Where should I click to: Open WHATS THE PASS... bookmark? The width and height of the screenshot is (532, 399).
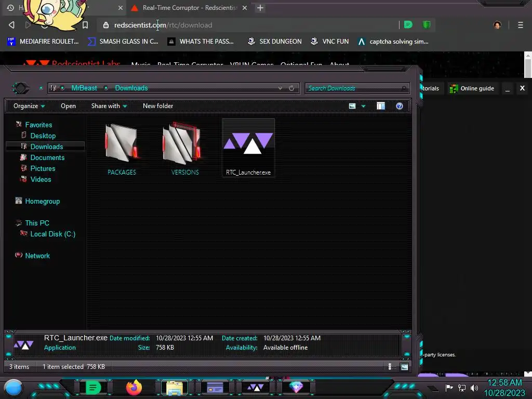tap(201, 42)
